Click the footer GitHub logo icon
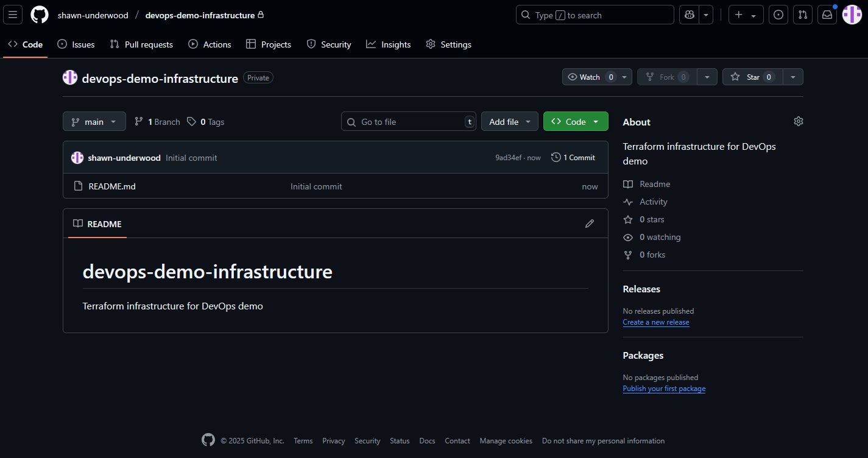The image size is (868, 458). pyautogui.click(x=208, y=440)
